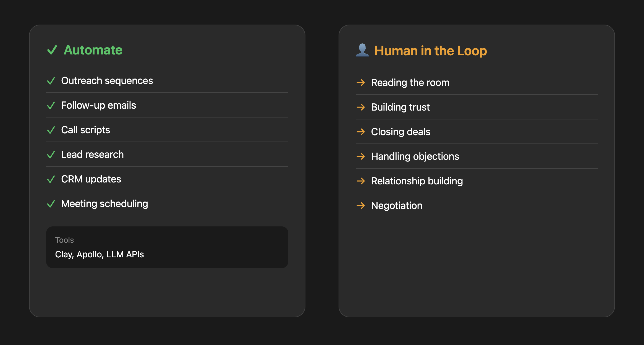Click the Meeting scheduling list item text
The width and height of the screenshot is (644, 345).
coord(104,204)
